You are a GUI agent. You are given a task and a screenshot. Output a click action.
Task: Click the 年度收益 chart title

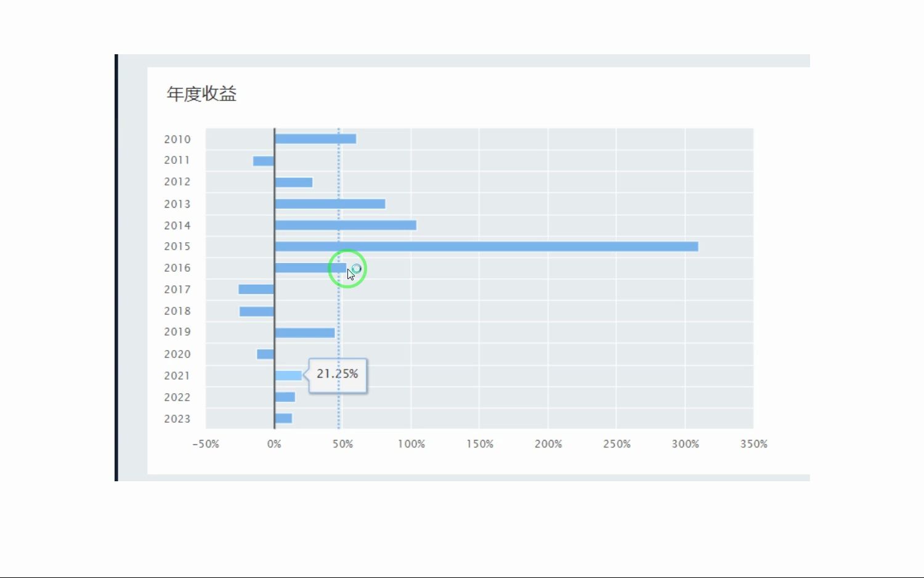pyautogui.click(x=201, y=94)
